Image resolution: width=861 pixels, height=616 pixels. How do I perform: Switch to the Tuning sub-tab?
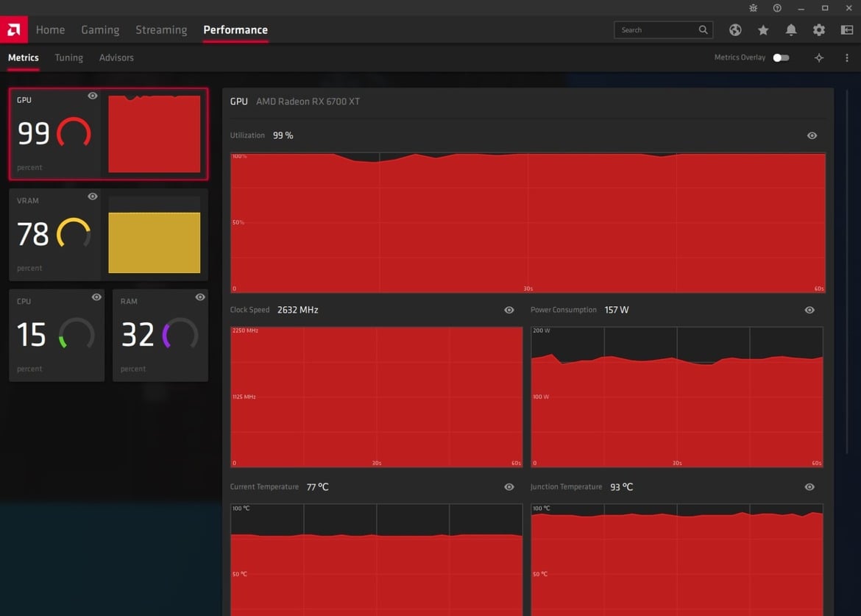click(68, 57)
